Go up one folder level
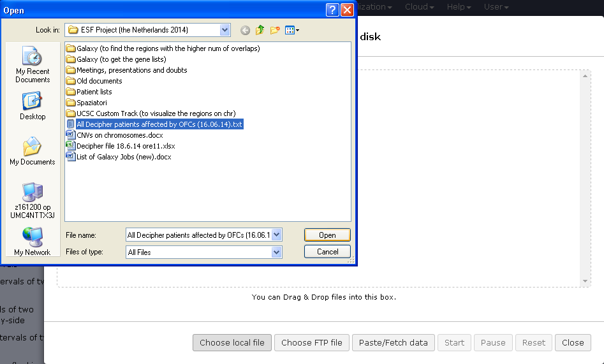 tap(260, 30)
